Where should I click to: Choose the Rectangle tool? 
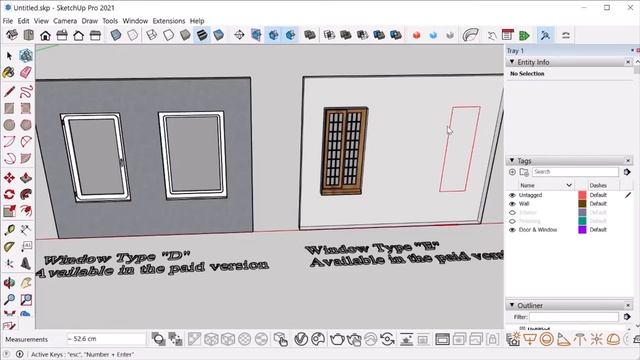coord(9,108)
